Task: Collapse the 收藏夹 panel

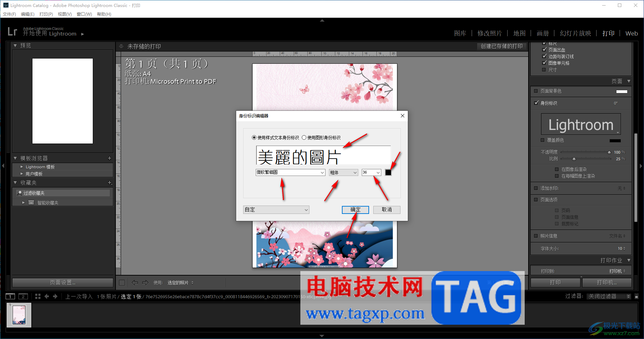Action: [15, 183]
